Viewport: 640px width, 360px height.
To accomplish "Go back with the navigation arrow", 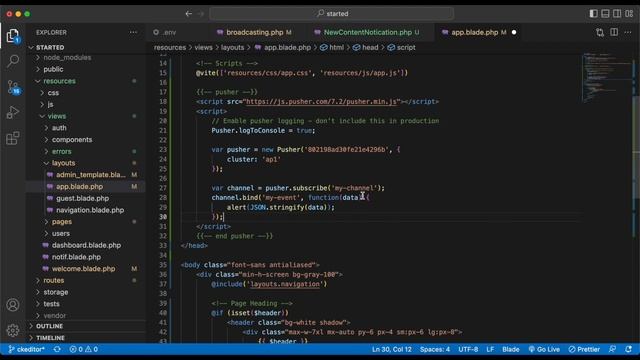I will (x=188, y=13).
